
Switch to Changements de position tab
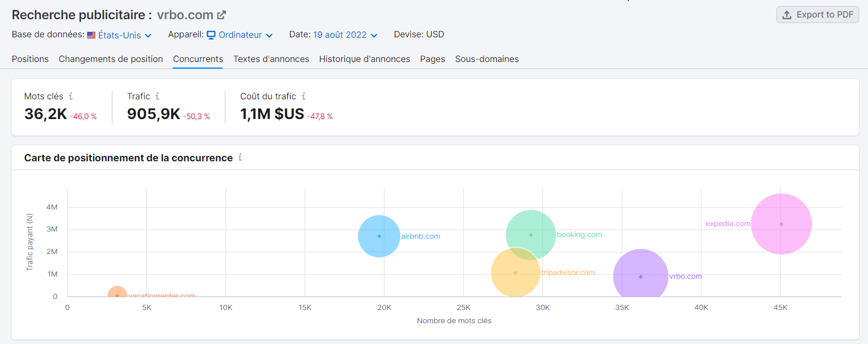click(111, 59)
